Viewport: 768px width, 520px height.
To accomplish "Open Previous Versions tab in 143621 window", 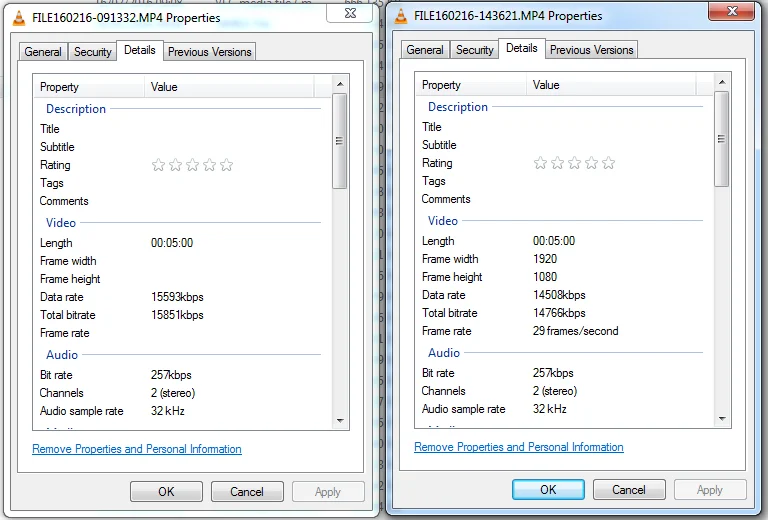I will pyautogui.click(x=592, y=50).
